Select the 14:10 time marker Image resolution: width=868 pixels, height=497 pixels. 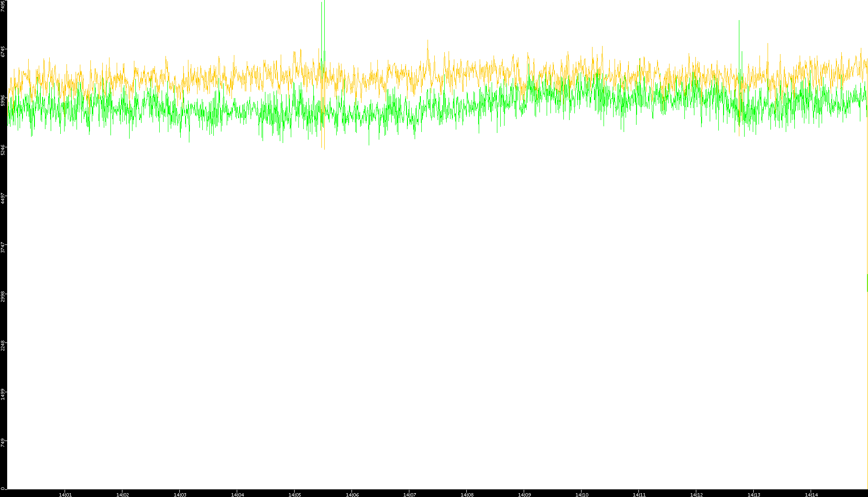(x=582, y=494)
